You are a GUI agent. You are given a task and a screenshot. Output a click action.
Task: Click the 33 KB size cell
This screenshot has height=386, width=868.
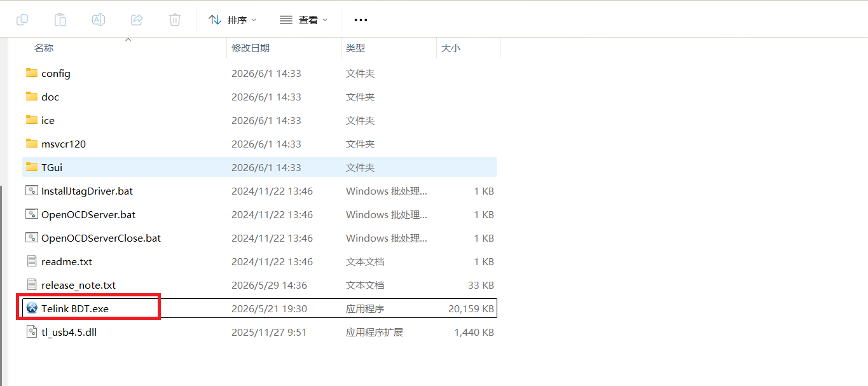pyautogui.click(x=483, y=286)
